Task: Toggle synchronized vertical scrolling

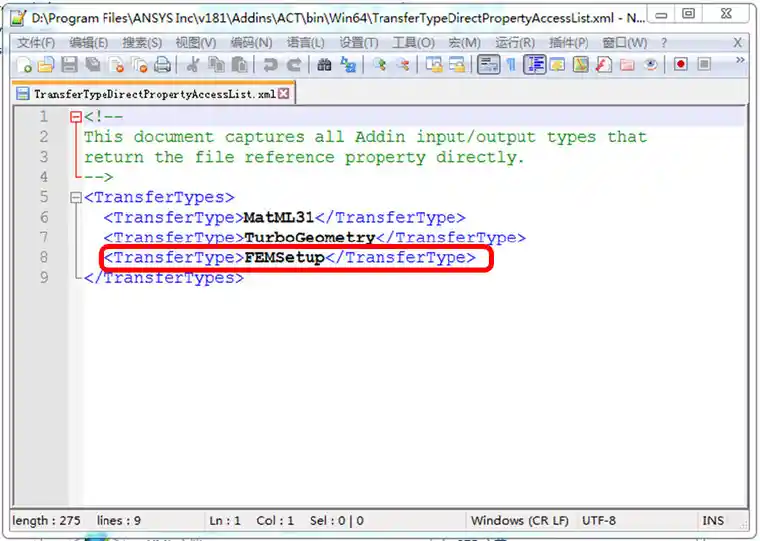Action: [x=433, y=64]
